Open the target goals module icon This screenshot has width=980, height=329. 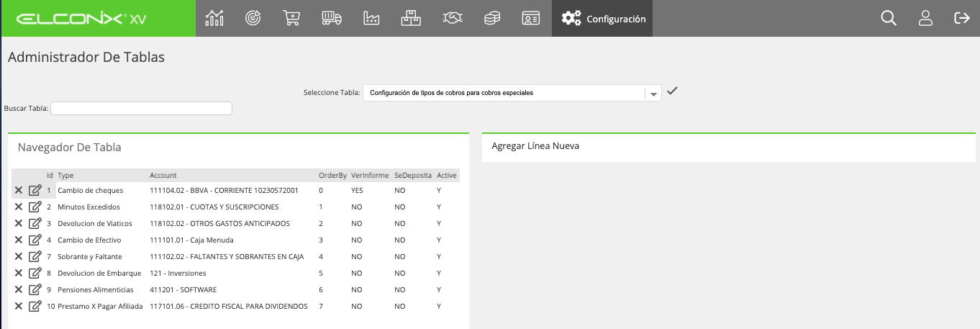(x=253, y=18)
